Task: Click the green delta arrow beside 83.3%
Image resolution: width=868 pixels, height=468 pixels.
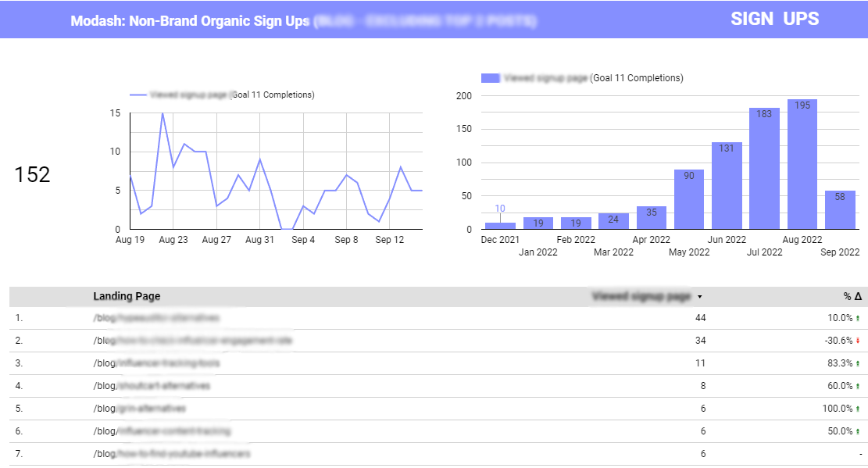Action: 857,363
